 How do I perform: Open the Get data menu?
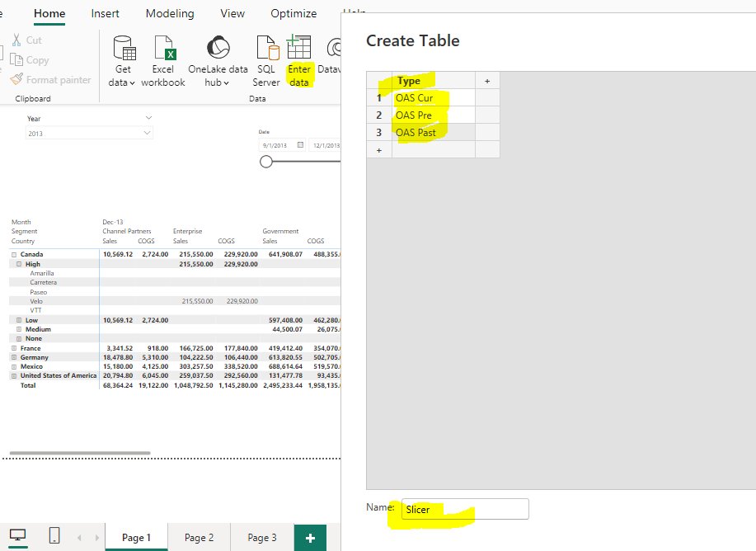pos(123,61)
